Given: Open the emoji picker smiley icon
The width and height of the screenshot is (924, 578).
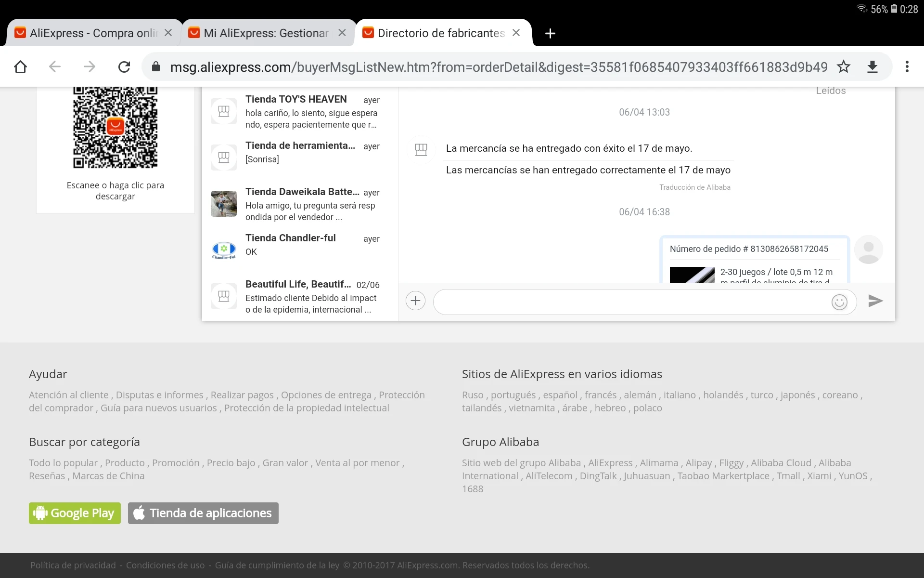Looking at the screenshot, I should click(839, 302).
